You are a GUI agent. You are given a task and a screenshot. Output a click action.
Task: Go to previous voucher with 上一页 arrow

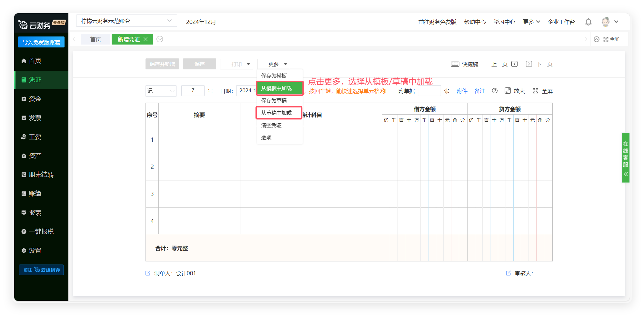click(x=515, y=64)
